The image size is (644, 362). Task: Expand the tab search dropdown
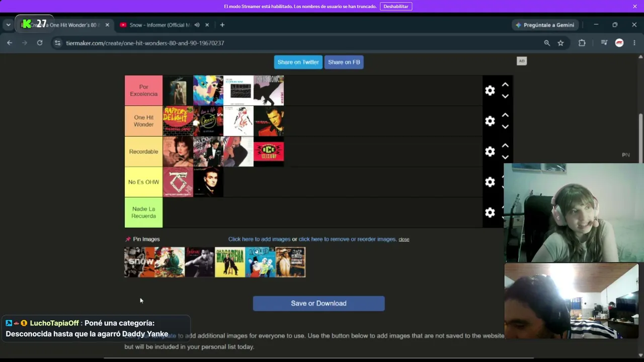click(x=9, y=25)
